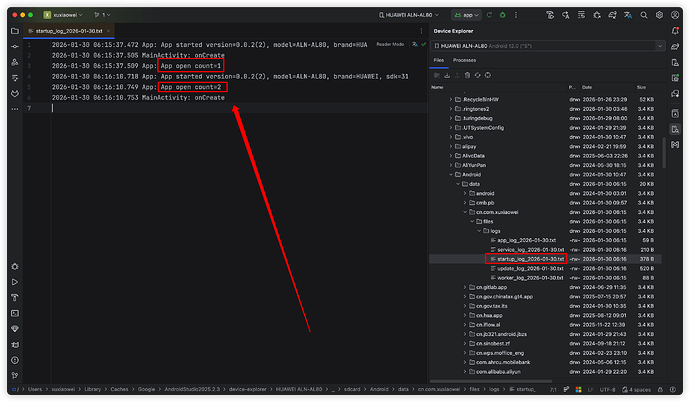Open the HUAWEI ALN-AL80 device selector in toolbar

pos(407,16)
